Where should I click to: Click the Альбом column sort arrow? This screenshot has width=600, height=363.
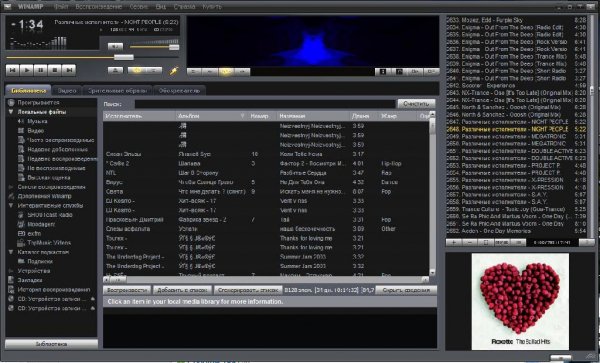pyautogui.click(x=242, y=116)
